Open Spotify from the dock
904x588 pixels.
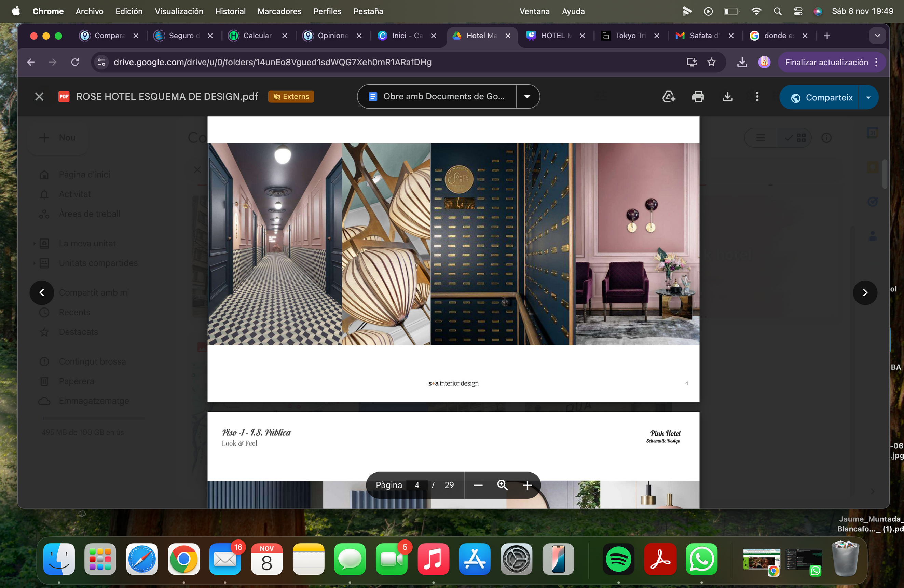click(618, 559)
